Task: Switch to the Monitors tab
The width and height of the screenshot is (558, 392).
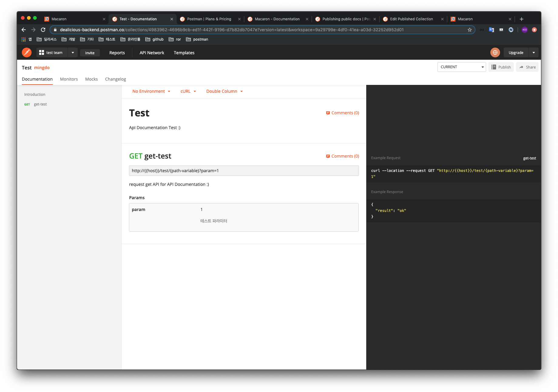Action: pos(69,79)
